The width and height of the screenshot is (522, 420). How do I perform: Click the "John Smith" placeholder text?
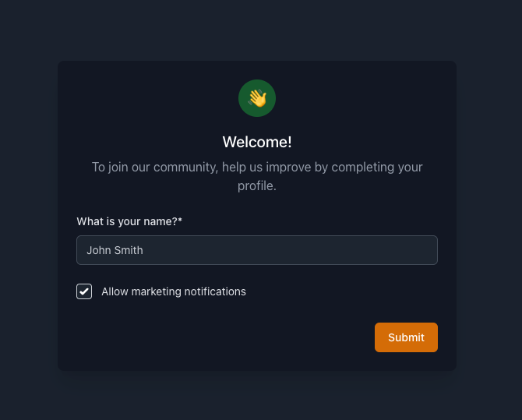coord(115,250)
